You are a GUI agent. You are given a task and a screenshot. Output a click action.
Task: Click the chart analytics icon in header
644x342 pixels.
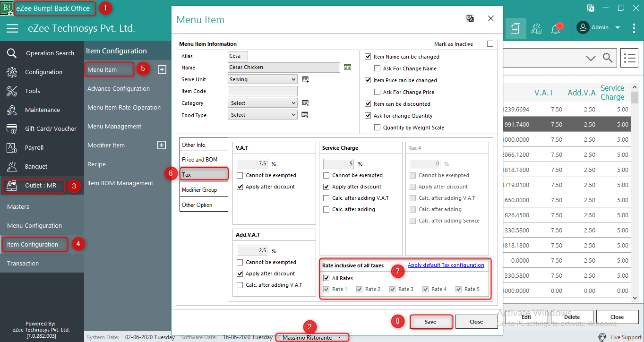click(x=536, y=28)
